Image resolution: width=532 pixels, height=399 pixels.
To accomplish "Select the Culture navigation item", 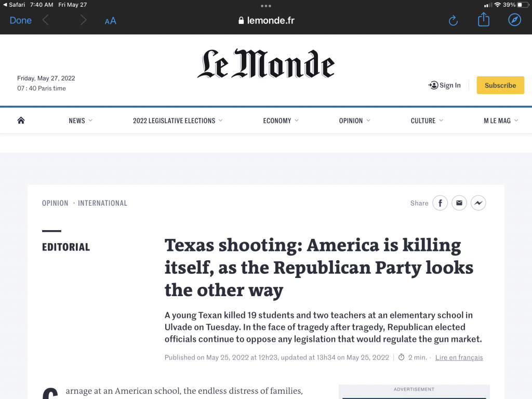I will click(x=427, y=121).
